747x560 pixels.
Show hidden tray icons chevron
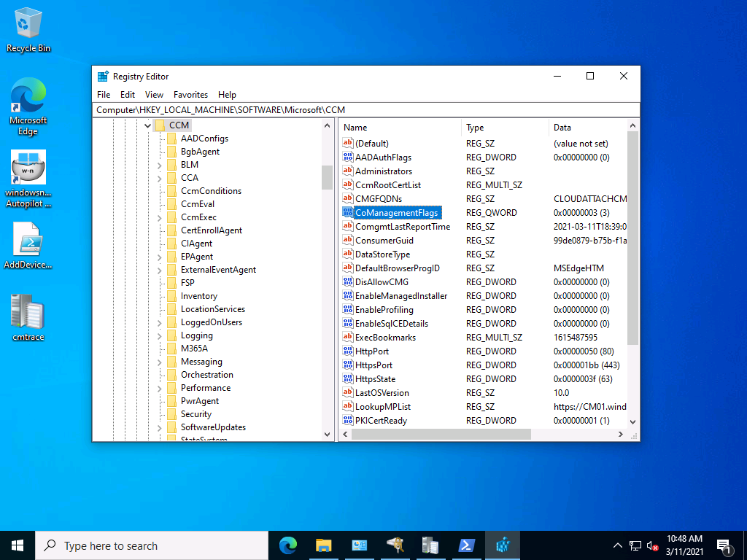click(617, 545)
